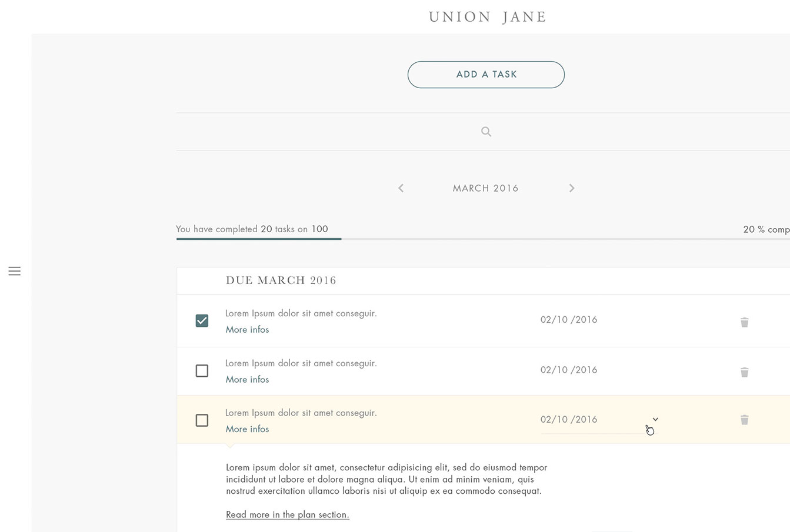The height and width of the screenshot is (532, 790).
Task: Expand More infos on the second task
Action: click(247, 380)
